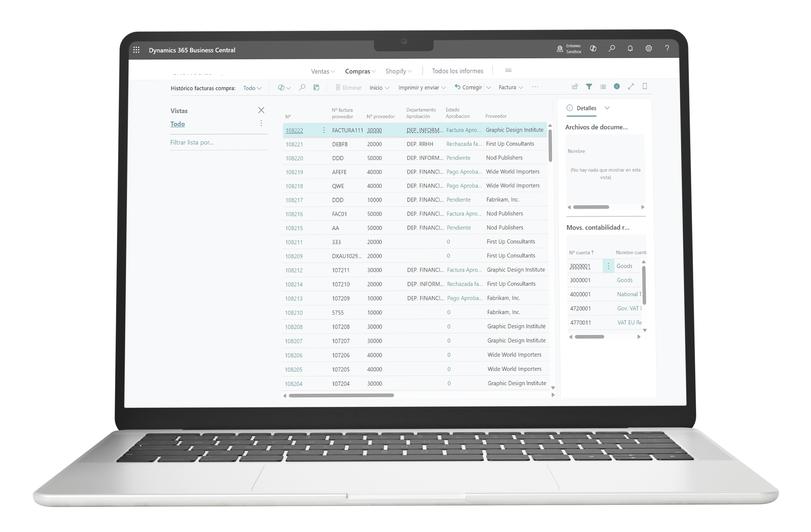The height and width of the screenshot is (532, 811).
Task: Open the app launcher waffle icon
Action: pyautogui.click(x=136, y=50)
